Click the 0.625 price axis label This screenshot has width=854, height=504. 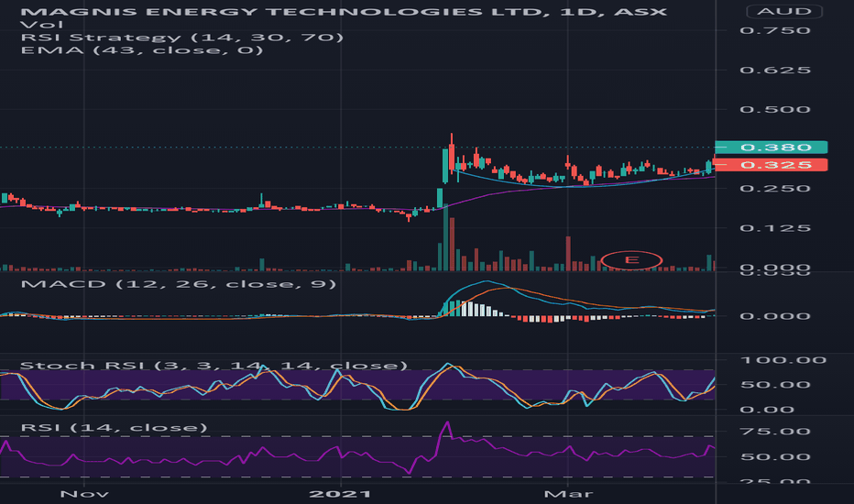click(775, 71)
